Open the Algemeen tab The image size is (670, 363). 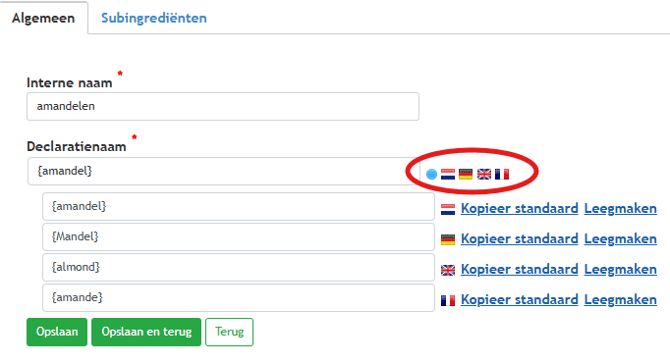tap(44, 18)
